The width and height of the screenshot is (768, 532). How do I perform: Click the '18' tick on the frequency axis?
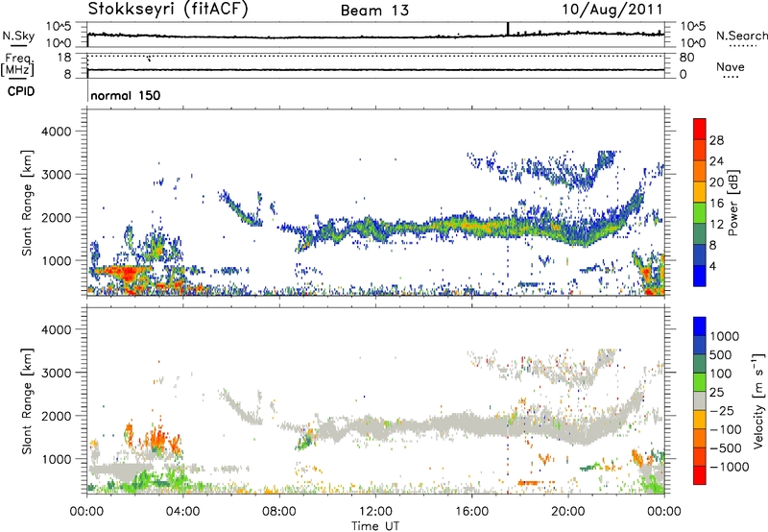tap(64, 58)
